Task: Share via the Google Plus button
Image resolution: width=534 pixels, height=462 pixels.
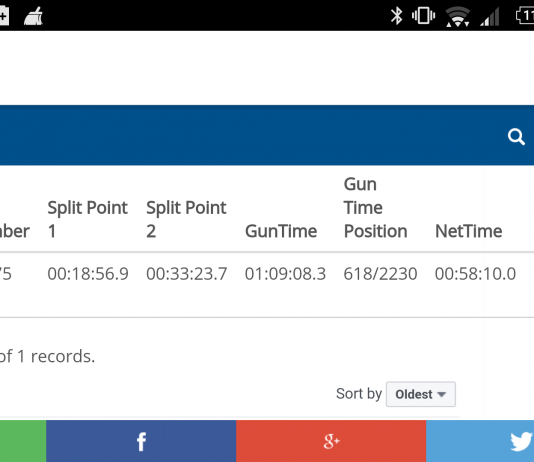Action: pyautogui.click(x=331, y=441)
